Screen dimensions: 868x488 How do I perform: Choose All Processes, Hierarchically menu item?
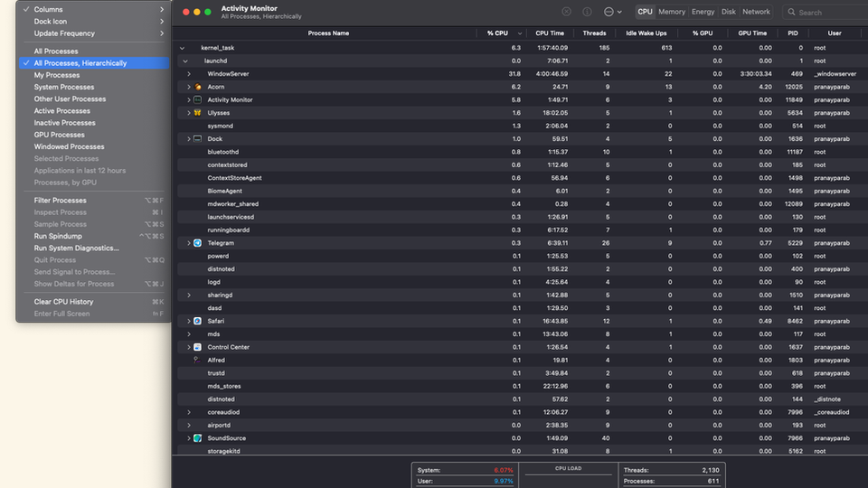93,63
